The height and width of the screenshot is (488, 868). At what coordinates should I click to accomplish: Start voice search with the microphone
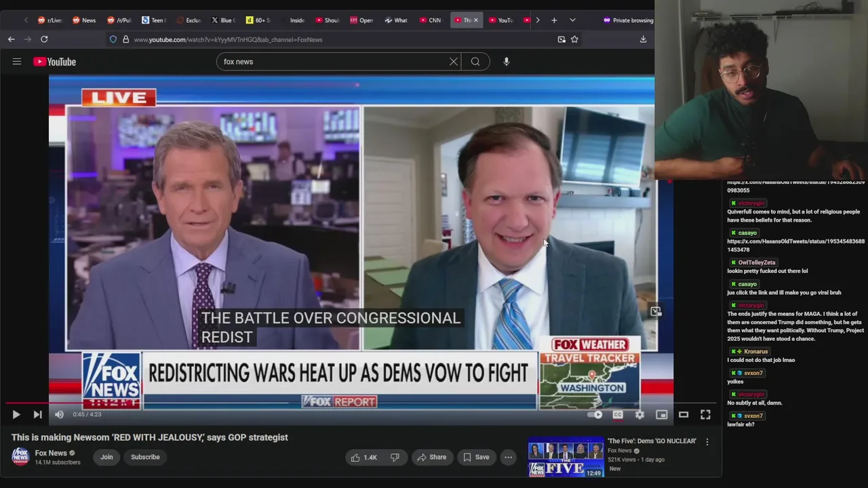506,62
